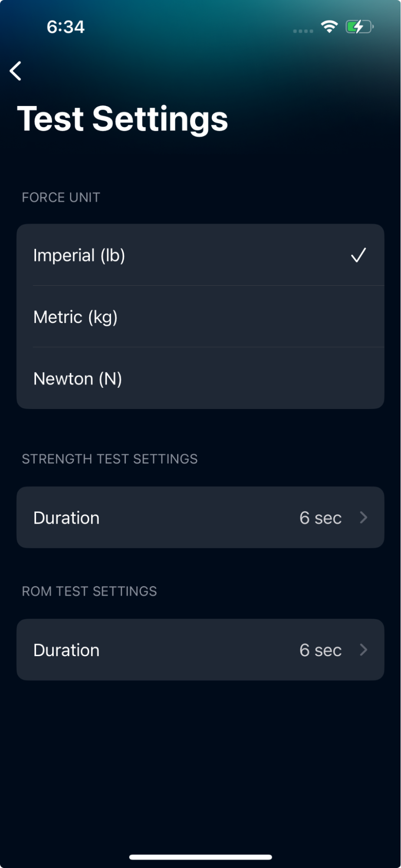Click the battery charging icon
401x868 pixels.
pos(359,27)
